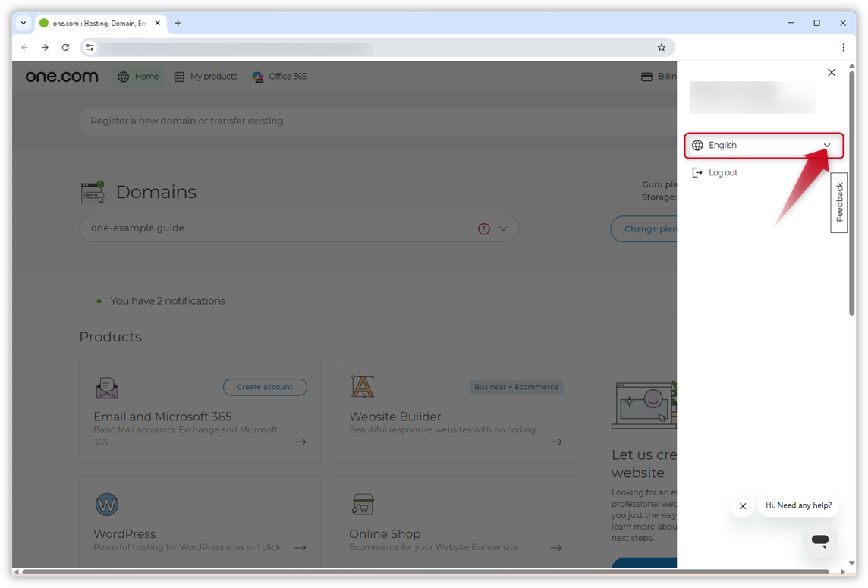
Task: Open WordPress via its circular W icon
Action: coord(107,504)
